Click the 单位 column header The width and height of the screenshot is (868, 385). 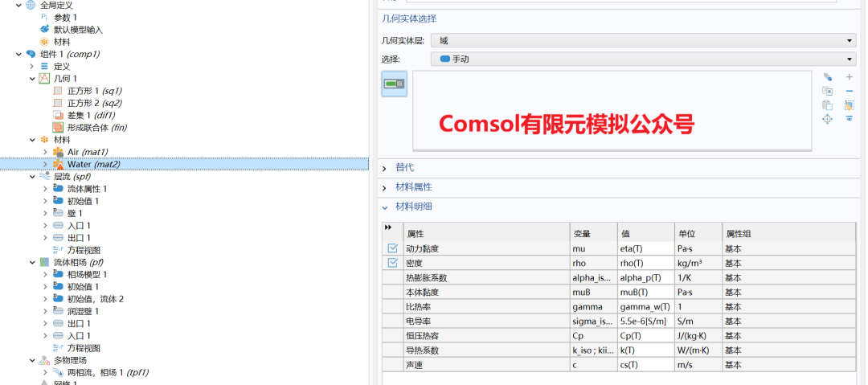[x=698, y=234]
